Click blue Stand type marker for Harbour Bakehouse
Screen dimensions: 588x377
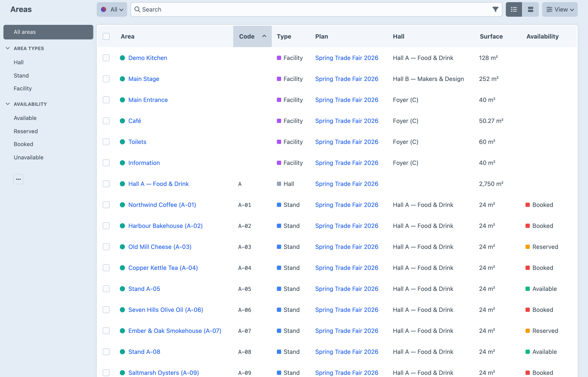pyautogui.click(x=279, y=226)
